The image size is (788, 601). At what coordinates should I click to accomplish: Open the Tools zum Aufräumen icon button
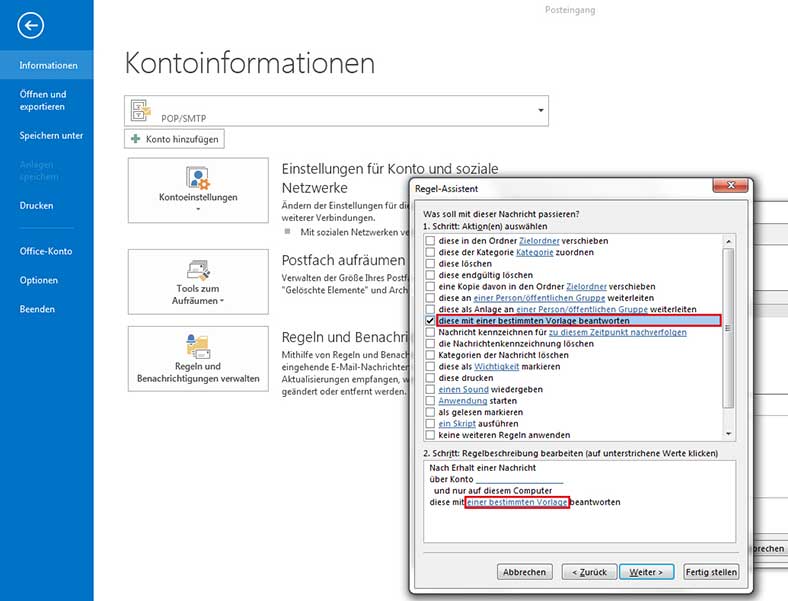[198, 282]
